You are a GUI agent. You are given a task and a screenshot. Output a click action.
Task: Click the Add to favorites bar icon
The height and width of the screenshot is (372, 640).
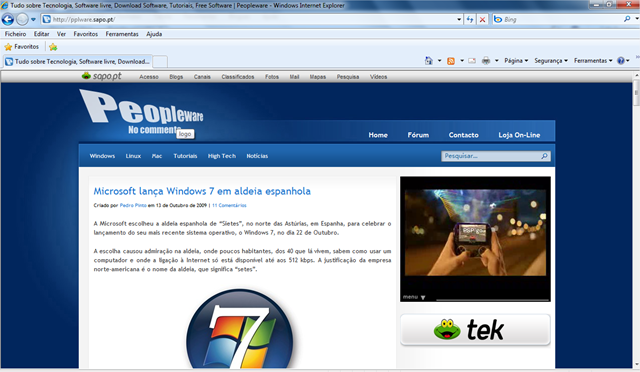53,47
